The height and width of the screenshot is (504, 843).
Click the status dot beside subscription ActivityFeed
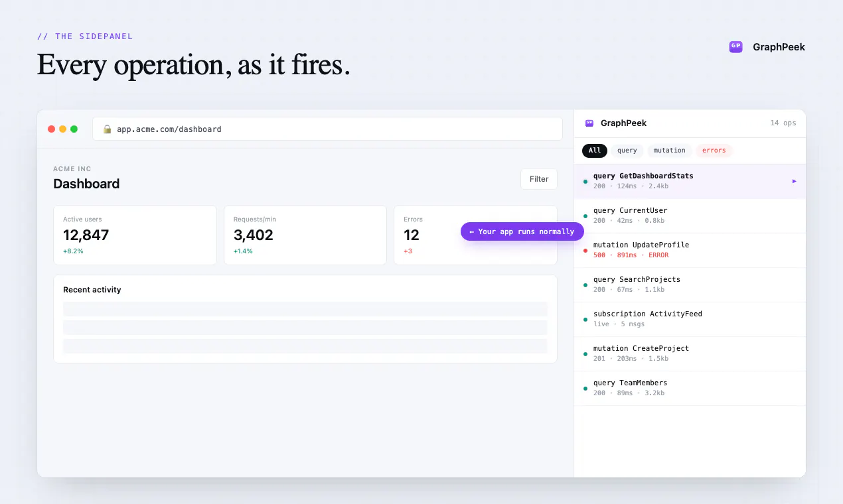(x=585, y=320)
